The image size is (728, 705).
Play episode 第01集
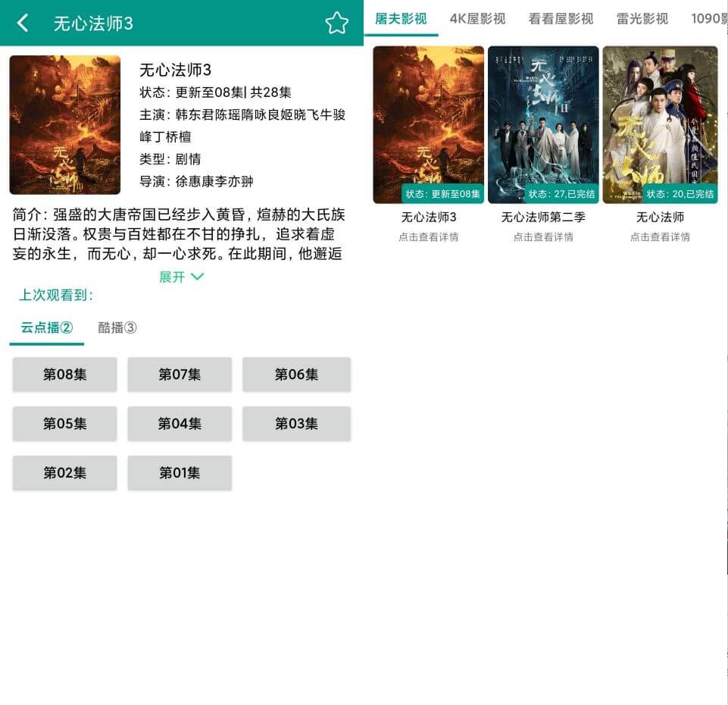[x=180, y=473]
